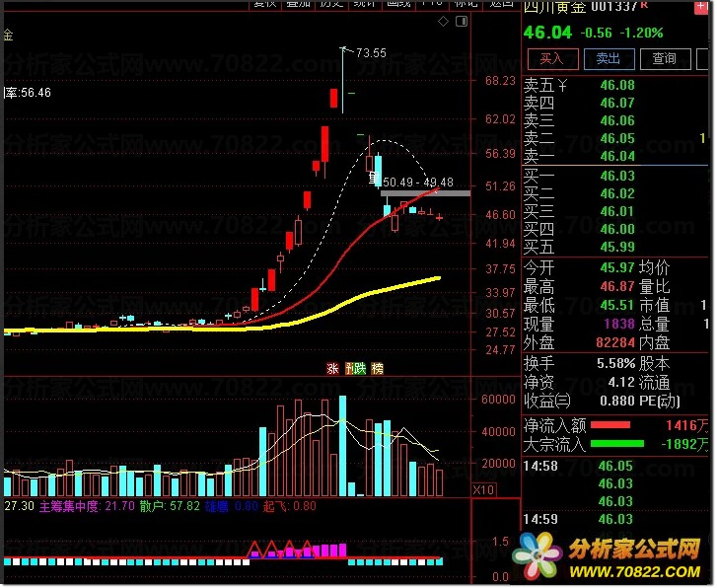Image resolution: width=717 pixels, height=588 pixels.
Task: Click the 均价 label in quote panel
Action: point(654,267)
